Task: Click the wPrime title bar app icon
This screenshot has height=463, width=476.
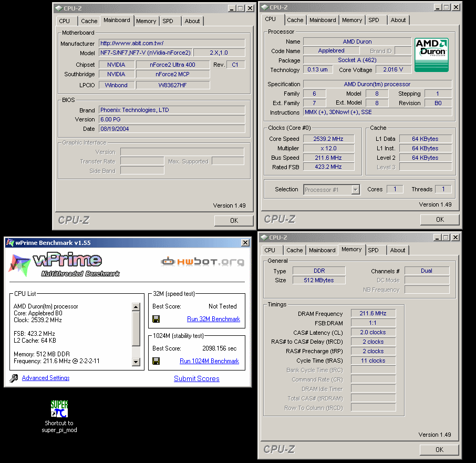Action: pos(11,243)
